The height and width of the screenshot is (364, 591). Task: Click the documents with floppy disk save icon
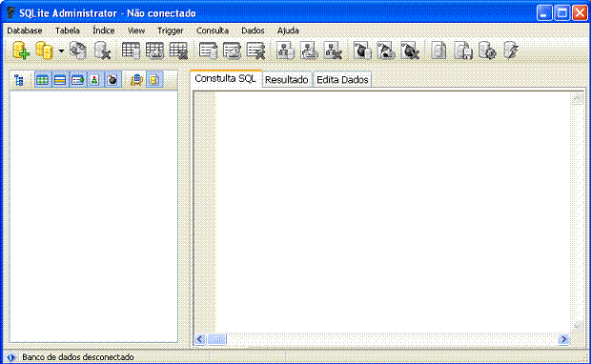463,51
